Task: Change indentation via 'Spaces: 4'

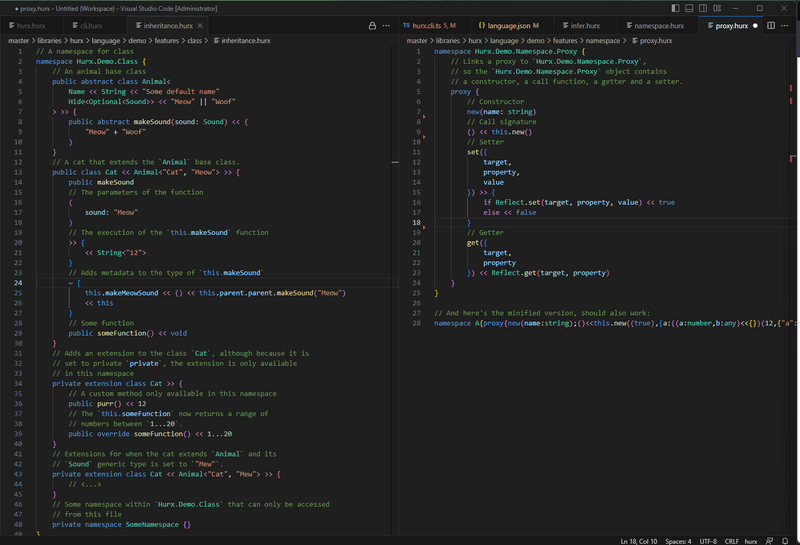Action: [678, 541]
